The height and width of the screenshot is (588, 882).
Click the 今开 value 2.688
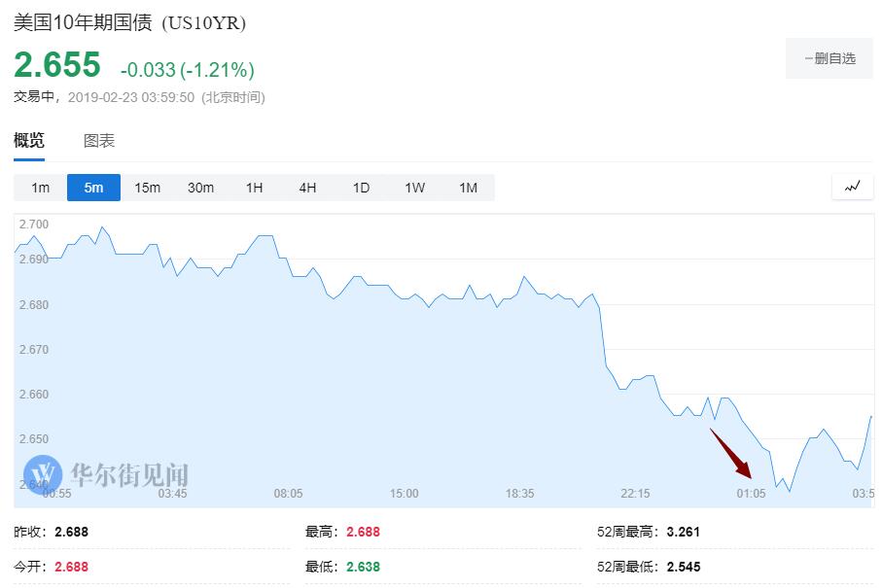73,567
